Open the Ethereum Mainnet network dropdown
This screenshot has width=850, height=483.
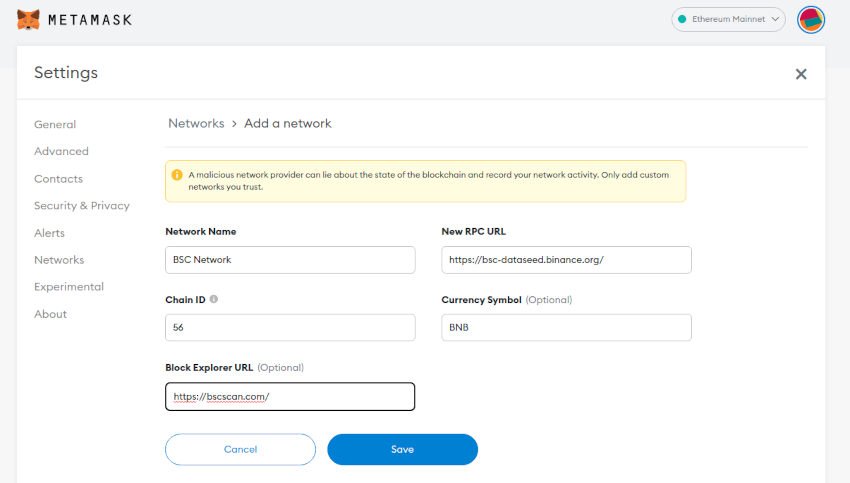tap(728, 20)
